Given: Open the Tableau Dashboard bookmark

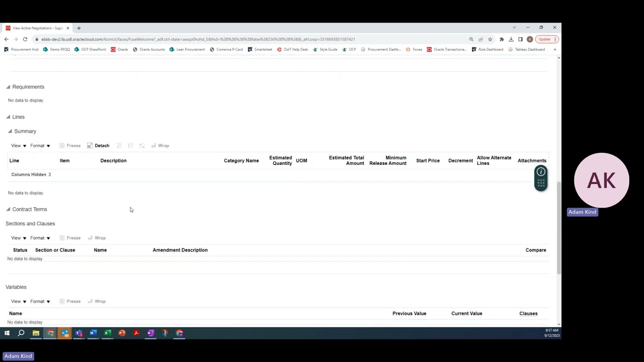Looking at the screenshot, I should (527, 49).
